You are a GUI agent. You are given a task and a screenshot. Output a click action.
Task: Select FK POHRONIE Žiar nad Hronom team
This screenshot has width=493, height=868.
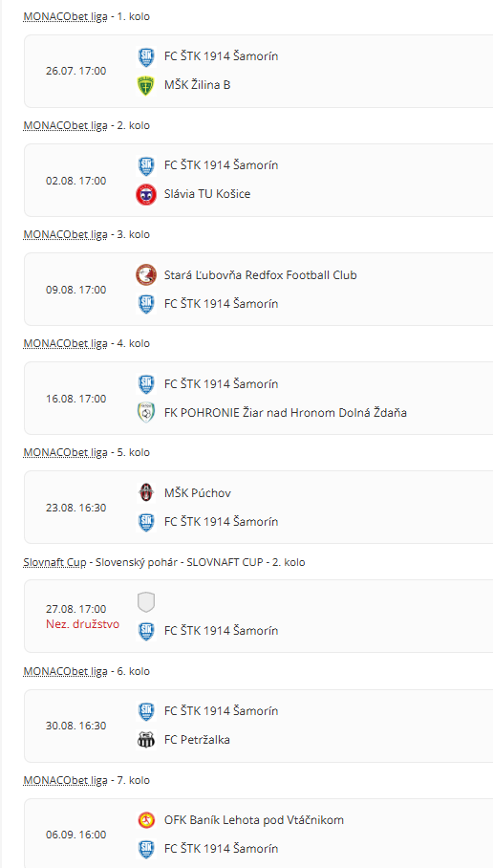tap(286, 412)
